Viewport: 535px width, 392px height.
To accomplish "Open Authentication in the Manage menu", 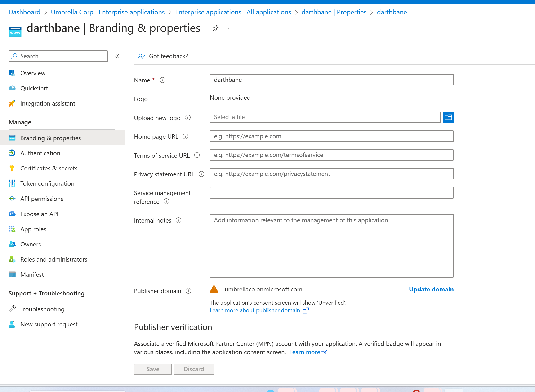I will click(40, 153).
